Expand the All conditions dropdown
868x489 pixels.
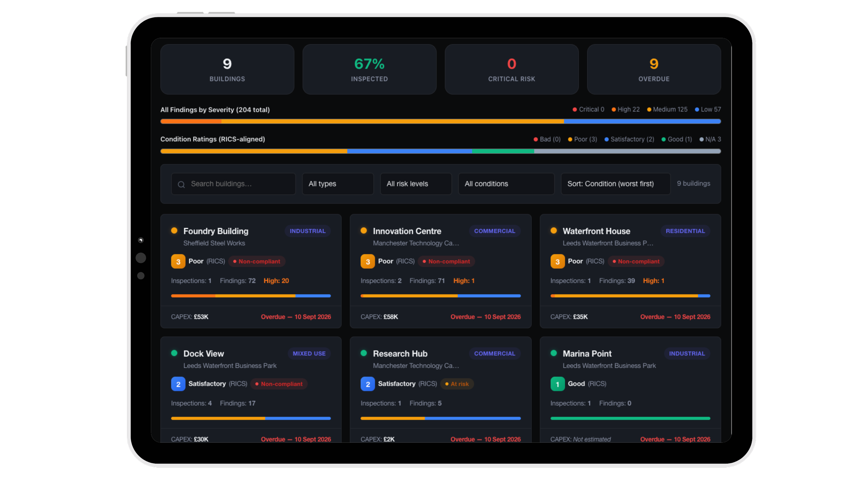point(506,184)
